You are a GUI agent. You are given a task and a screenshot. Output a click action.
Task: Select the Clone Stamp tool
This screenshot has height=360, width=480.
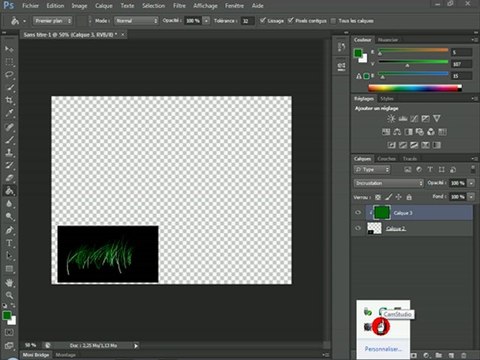pos(9,153)
